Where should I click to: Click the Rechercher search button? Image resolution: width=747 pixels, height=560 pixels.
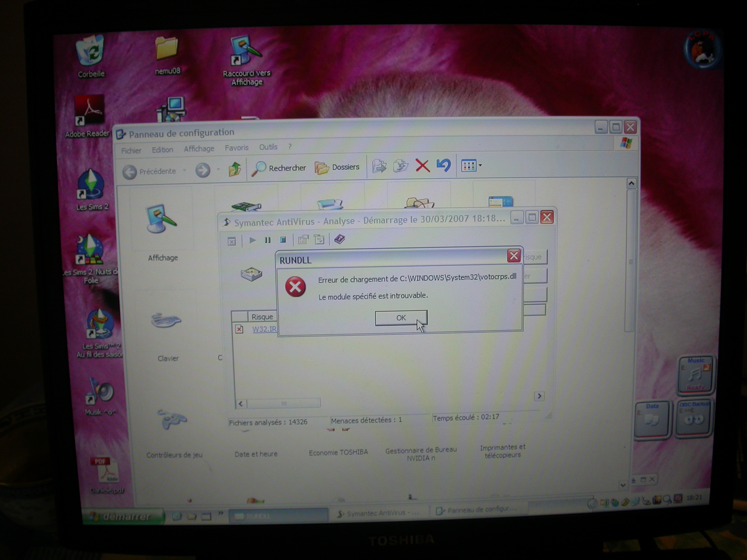[279, 168]
